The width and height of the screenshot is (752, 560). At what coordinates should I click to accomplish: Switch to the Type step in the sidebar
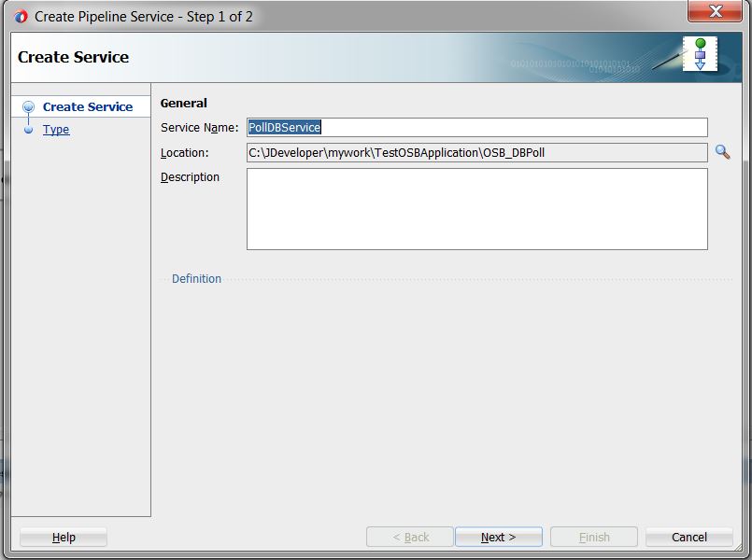click(56, 129)
